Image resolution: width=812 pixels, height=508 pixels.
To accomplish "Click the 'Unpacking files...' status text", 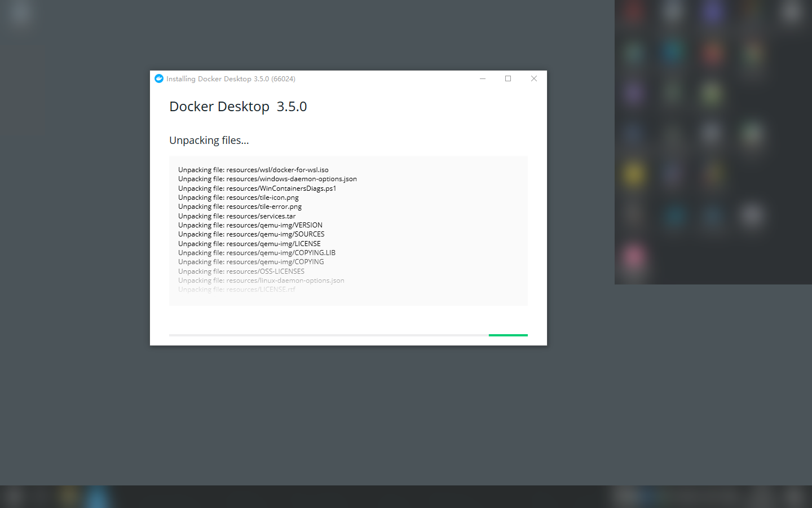I will point(209,140).
